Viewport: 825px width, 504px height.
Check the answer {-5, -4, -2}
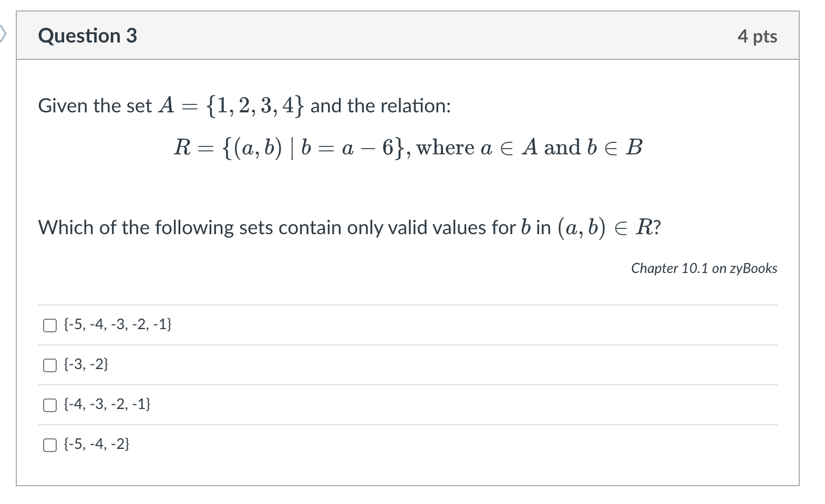[x=49, y=445]
